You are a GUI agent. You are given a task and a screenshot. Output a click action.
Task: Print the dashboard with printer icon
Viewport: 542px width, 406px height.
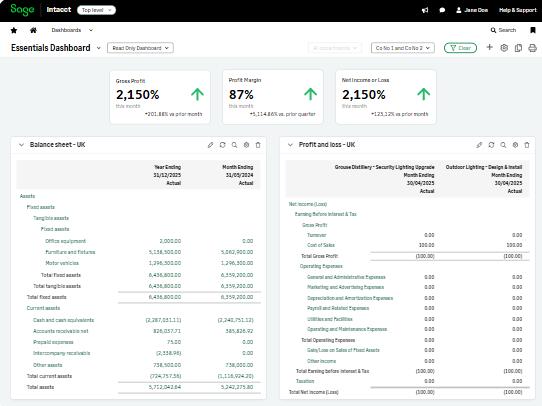click(532, 48)
